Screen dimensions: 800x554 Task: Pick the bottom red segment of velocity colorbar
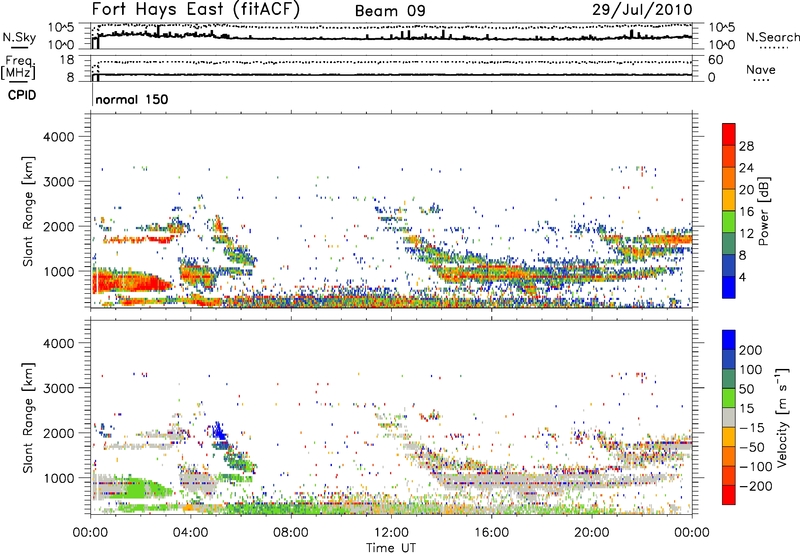[x=729, y=495]
